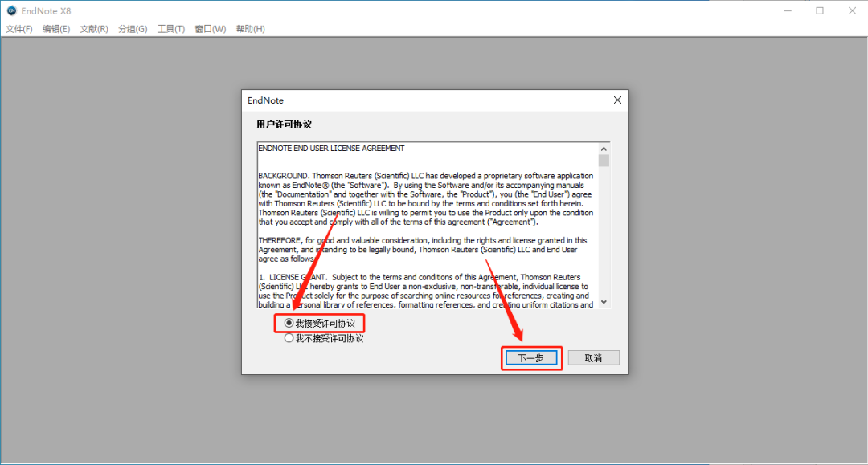Open the 编辑(E) menu
This screenshot has height=465, width=868.
[x=56, y=29]
